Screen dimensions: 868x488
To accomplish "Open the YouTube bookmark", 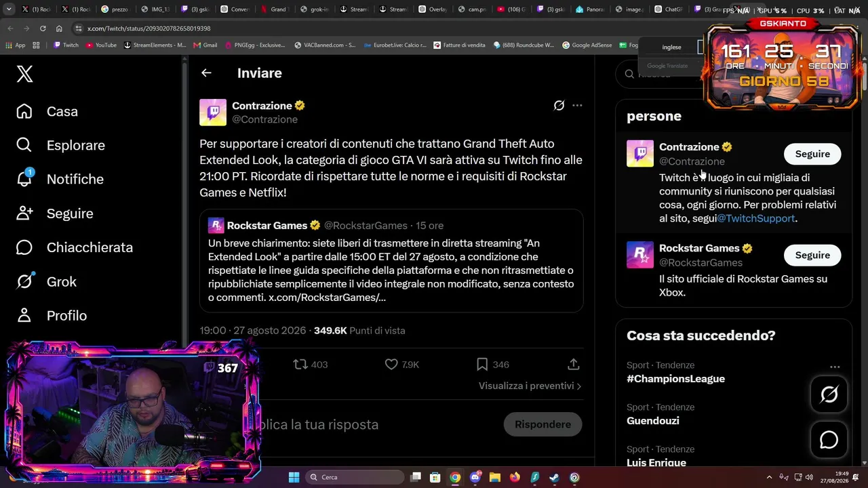I will point(101,45).
